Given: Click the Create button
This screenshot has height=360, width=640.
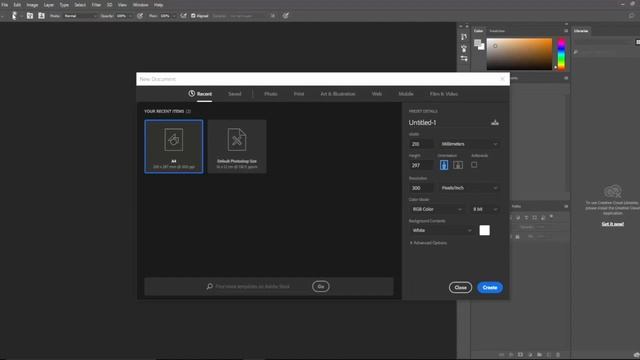Looking at the screenshot, I should tap(490, 287).
